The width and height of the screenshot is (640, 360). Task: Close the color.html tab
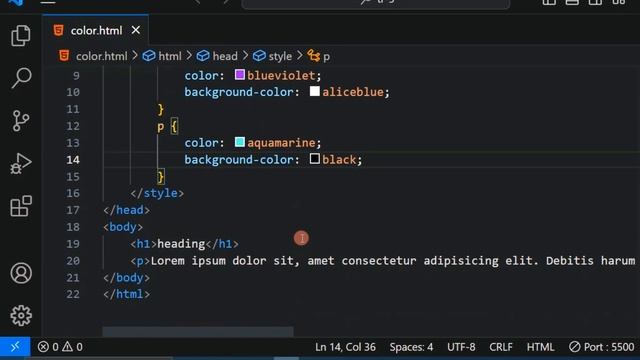[x=136, y=30]
